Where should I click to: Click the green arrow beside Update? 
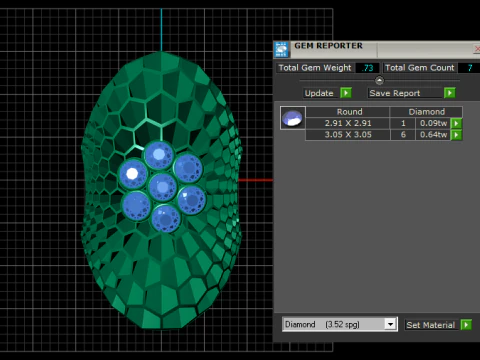pos(346,93)
